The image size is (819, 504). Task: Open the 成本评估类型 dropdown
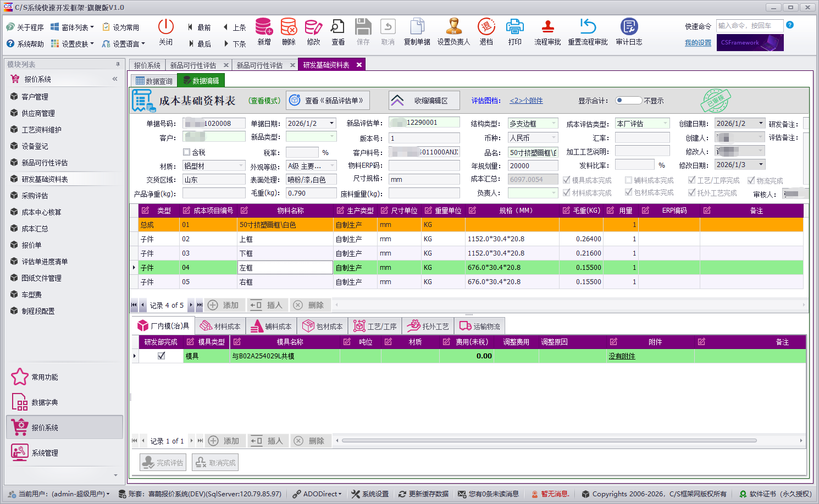tap(665, 123)
